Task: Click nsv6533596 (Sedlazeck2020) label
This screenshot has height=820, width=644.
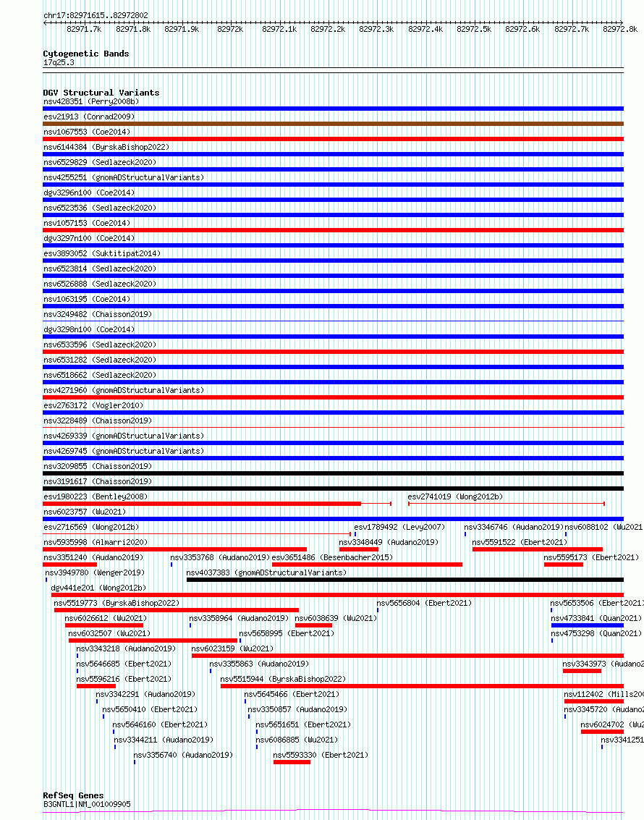Action: pyautogui.click(x=100, y=345)
